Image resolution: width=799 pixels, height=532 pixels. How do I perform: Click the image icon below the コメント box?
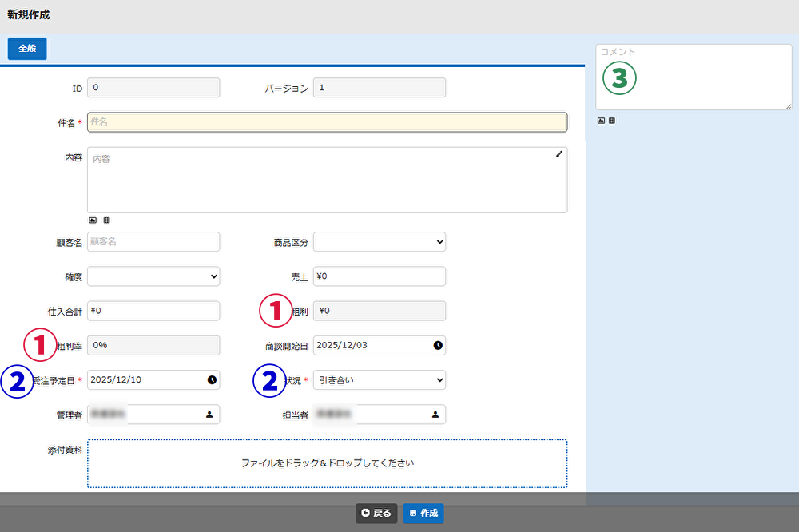601,121
